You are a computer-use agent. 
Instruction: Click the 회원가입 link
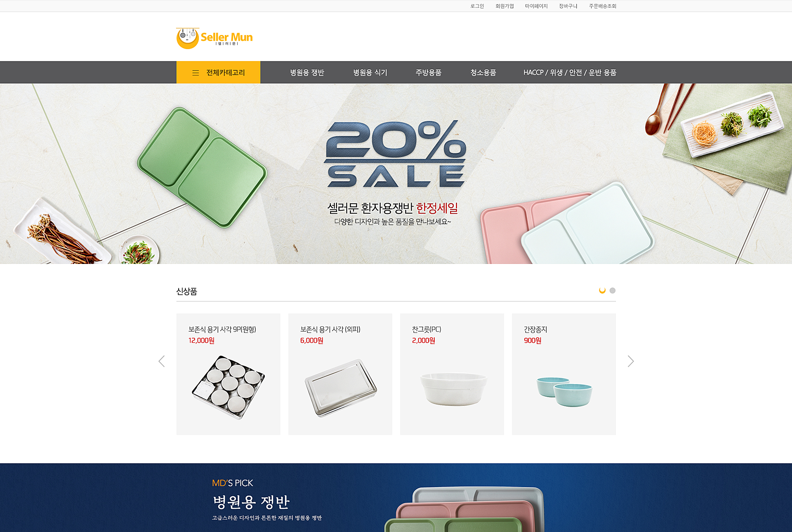[504, 6]
